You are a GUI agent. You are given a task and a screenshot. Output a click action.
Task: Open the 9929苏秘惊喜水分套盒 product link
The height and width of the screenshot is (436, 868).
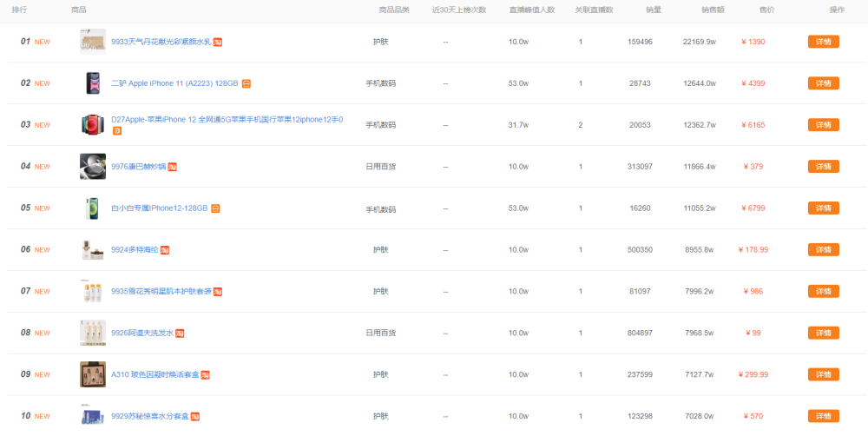point(149,417)
